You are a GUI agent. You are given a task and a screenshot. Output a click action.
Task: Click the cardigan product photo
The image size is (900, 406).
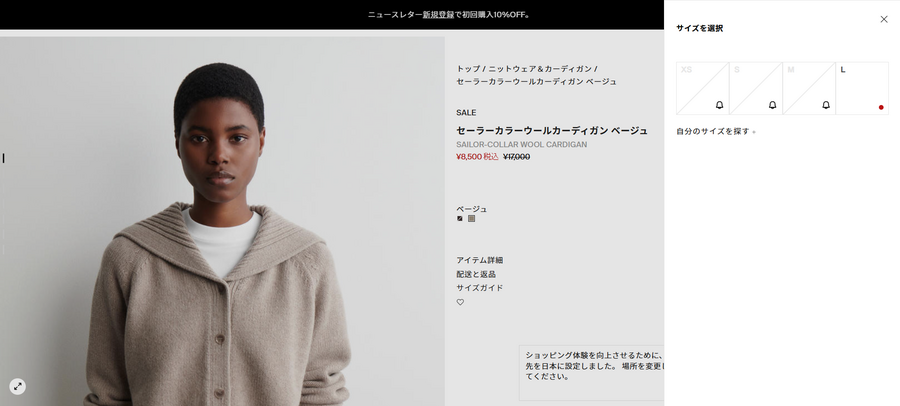222,221
